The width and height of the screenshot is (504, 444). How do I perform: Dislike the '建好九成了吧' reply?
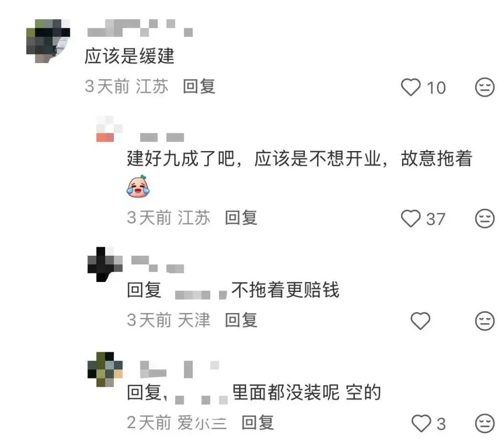click(485, 218)
